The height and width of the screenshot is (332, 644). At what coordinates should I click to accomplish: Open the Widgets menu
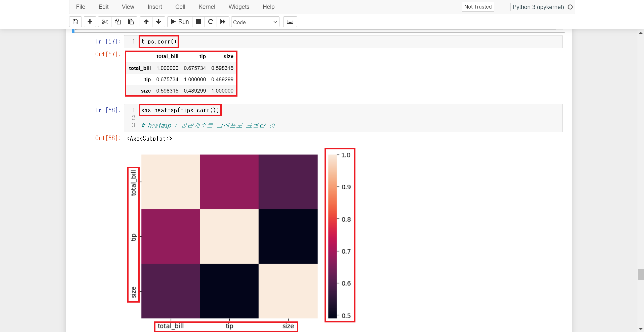[x=239, y=7]
